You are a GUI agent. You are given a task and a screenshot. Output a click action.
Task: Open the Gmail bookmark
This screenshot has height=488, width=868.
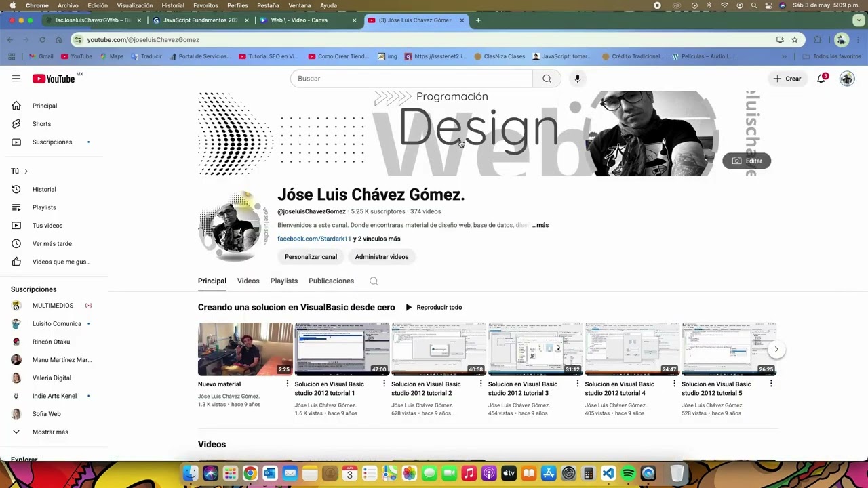click(x=41, y=57)
